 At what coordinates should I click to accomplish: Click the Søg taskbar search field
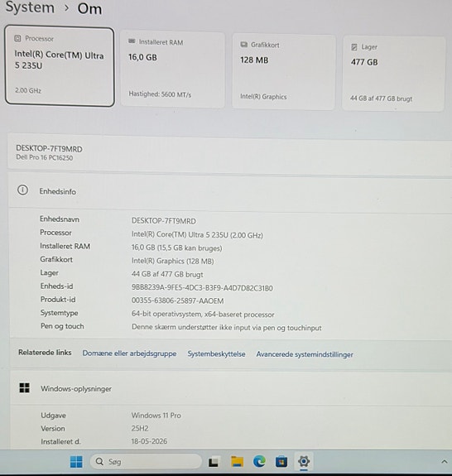point(146,462)
